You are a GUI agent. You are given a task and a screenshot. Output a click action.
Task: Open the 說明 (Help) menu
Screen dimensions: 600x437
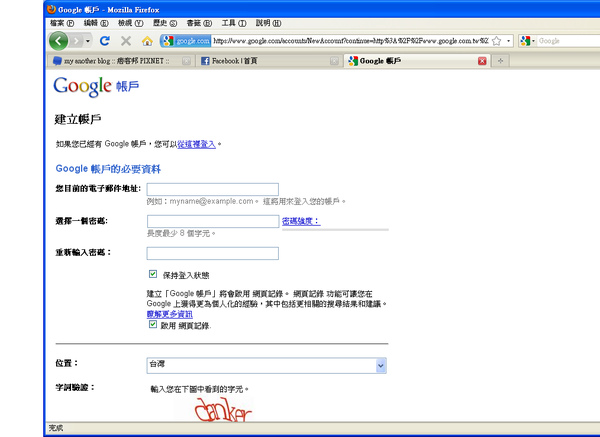coord(268,23)
